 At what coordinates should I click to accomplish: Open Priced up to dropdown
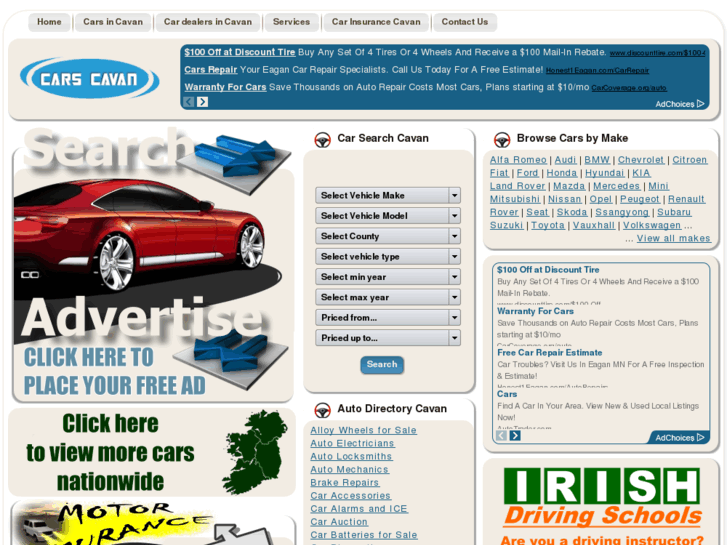point(388,338)
